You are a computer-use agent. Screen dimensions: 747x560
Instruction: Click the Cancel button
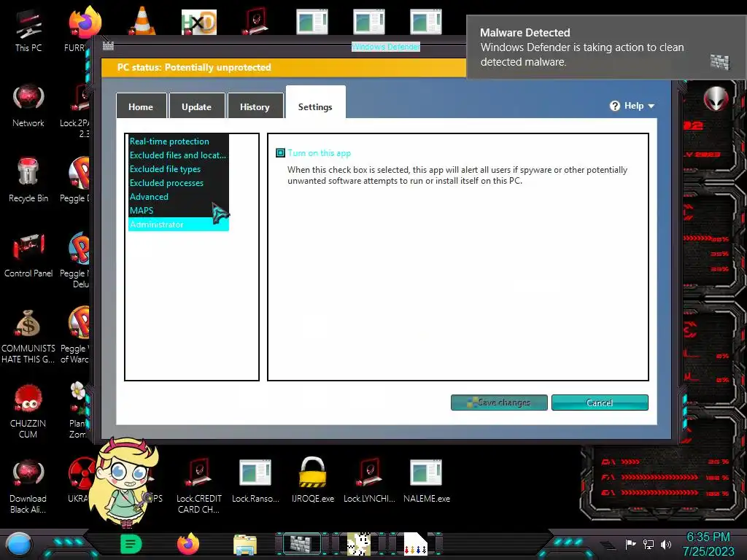pos(600,402)
